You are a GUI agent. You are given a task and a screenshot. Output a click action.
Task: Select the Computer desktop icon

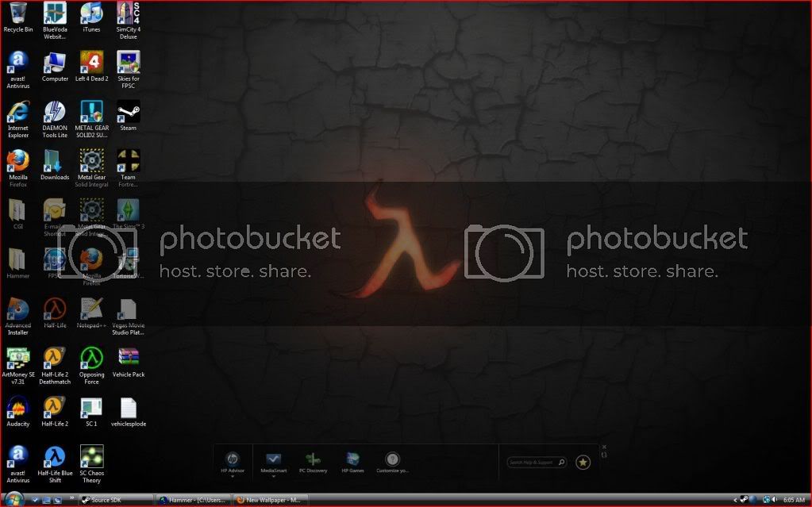(x=55, y=67)
